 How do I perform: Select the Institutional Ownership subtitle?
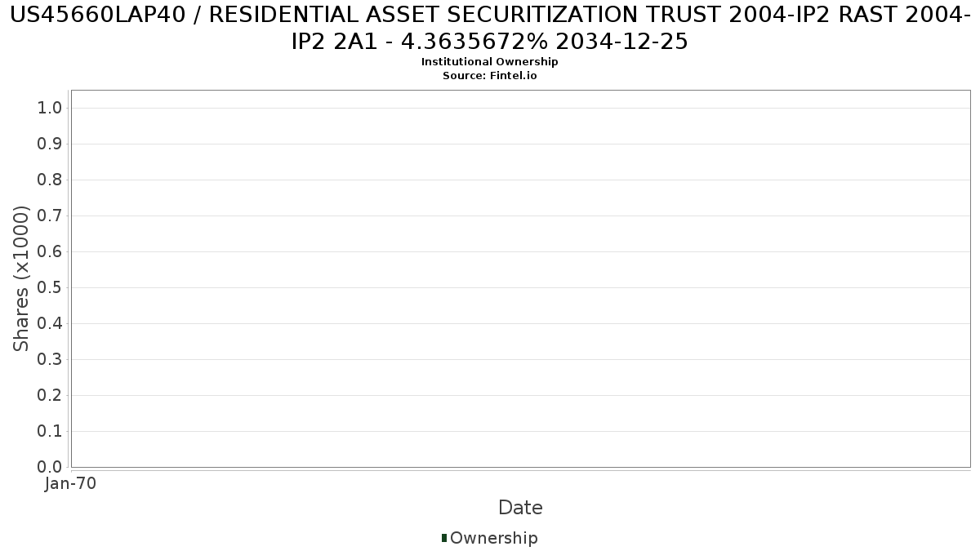click(490, 62)
